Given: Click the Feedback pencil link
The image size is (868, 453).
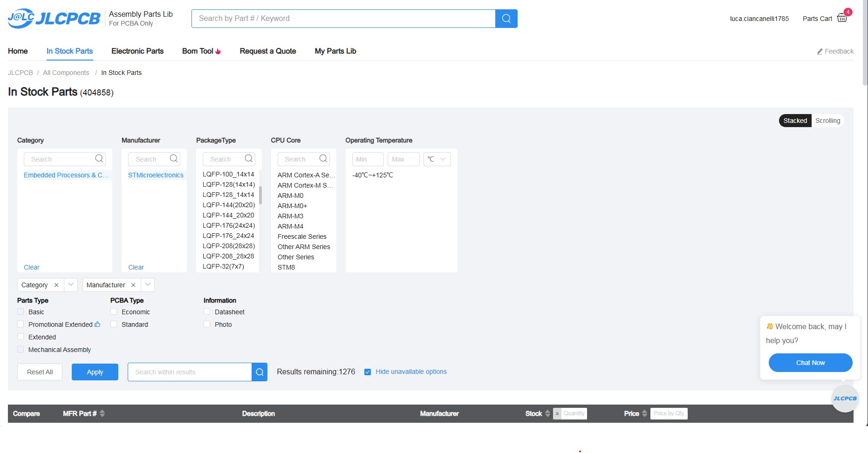Looking at the screenshot, I should [835, 51].
